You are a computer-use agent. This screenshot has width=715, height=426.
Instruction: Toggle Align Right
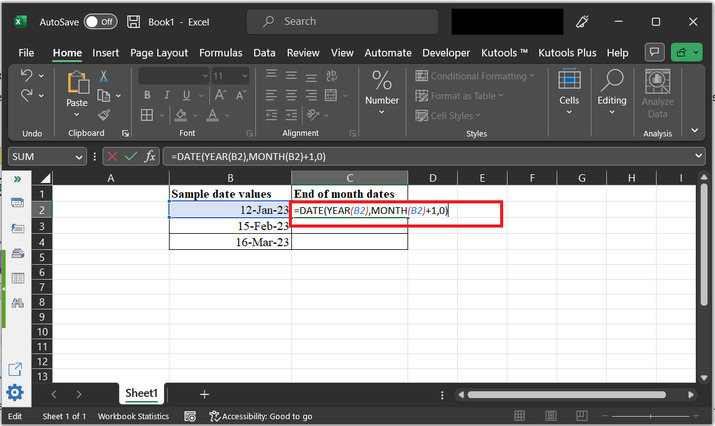(x=311, y=95)
